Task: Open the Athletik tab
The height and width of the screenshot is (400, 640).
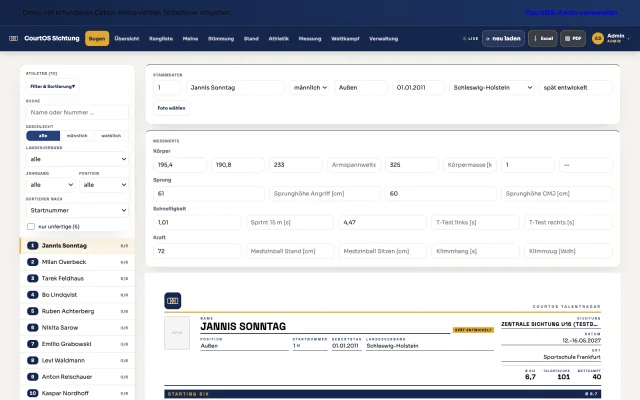Action: 279,38
